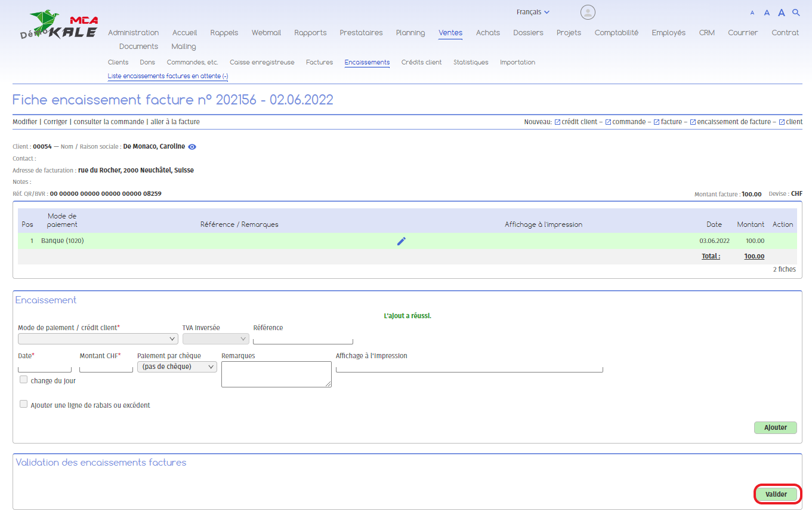
Task: Expand Mode de paiement / crédit client dropdown
Action: (98, 339)
